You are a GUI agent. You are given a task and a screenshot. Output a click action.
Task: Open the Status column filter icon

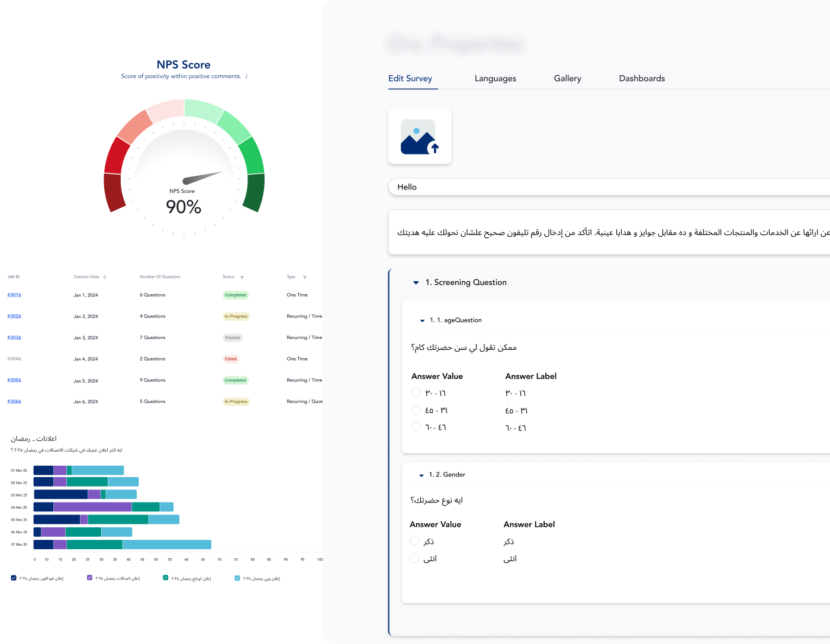point(242,278)
